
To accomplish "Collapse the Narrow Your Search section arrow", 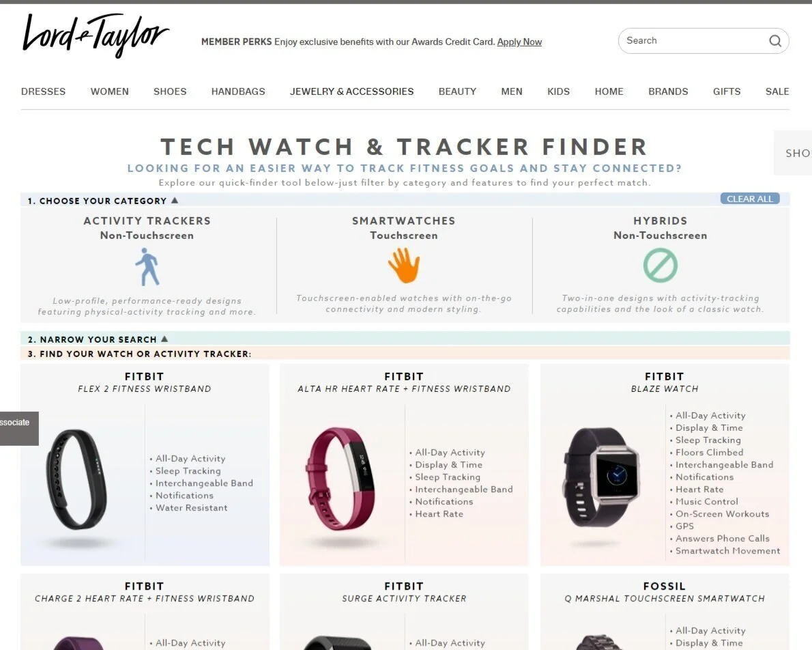I will (164, 339).
